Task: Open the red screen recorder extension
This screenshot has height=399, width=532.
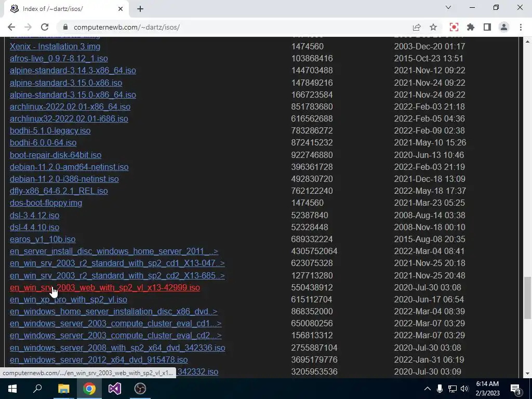Action: (454, 27)
